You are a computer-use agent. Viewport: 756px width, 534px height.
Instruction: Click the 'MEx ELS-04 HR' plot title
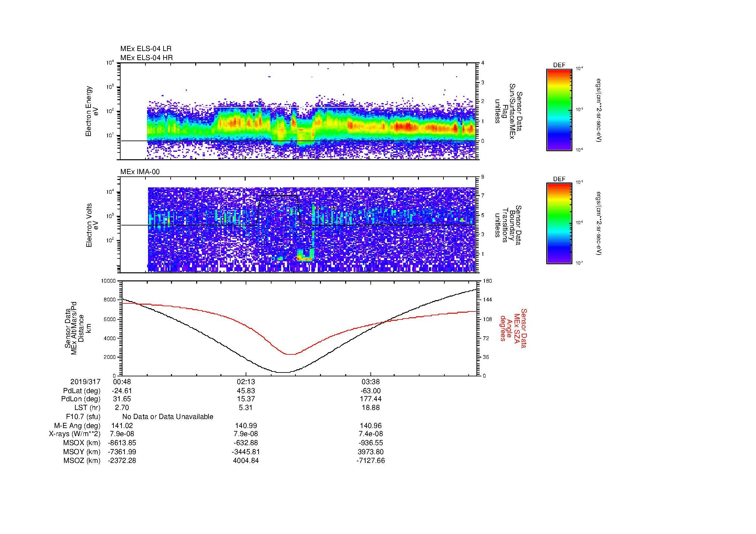146,58
